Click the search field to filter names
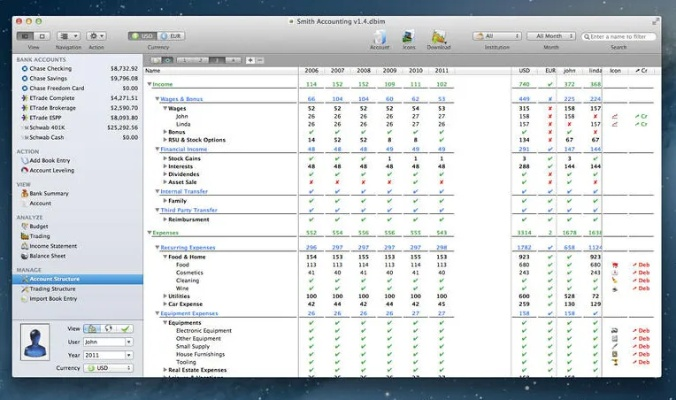Screen dimensions: 676x400 click(622, 35)
